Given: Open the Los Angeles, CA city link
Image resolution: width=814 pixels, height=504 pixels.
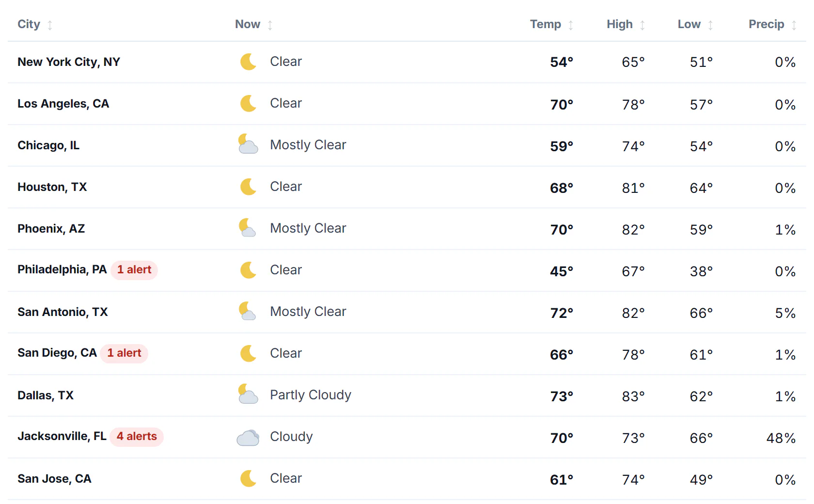Looking at the screenshot, I should coord(63,104).
